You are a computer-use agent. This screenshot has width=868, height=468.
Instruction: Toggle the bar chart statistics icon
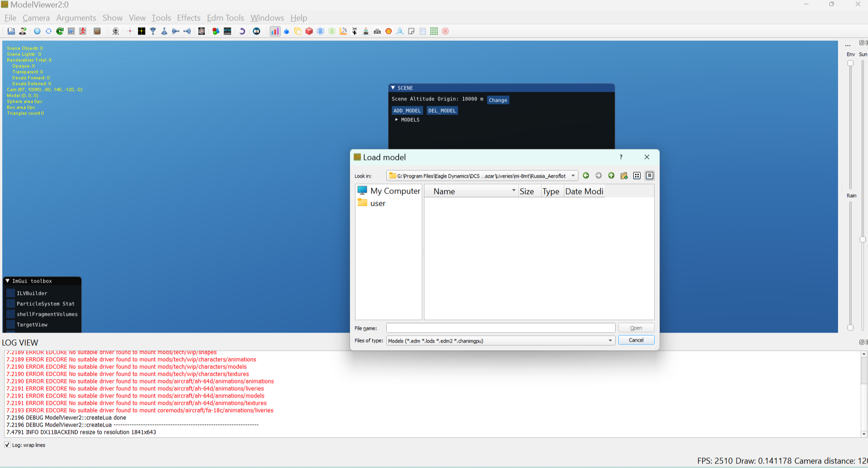click(x=275, y=31)
